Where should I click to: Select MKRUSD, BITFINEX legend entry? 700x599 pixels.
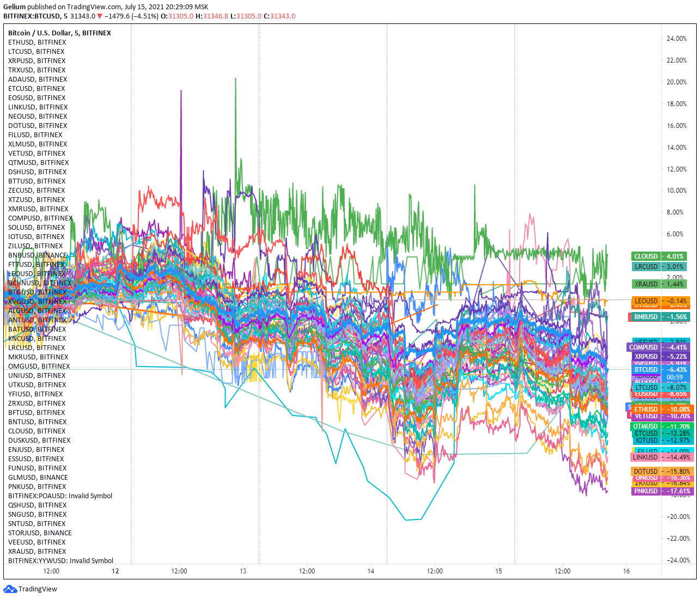pos(38,357)
